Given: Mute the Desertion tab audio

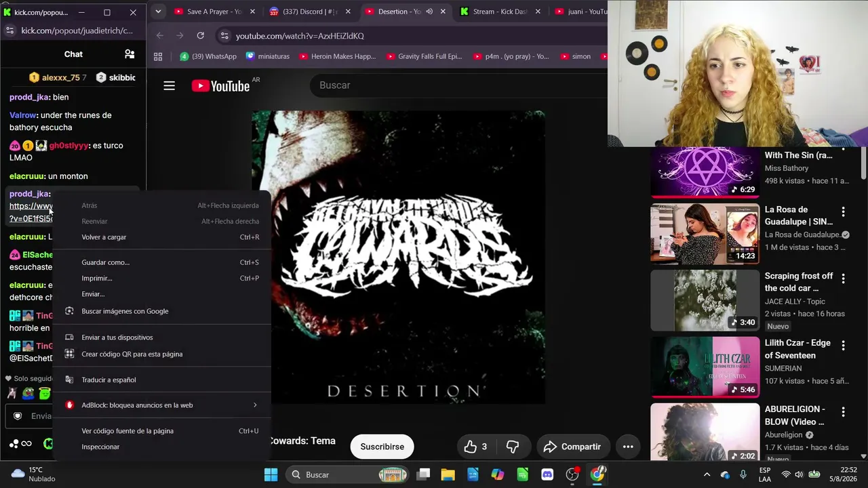Looking at the screenshot, I should 429,12.
